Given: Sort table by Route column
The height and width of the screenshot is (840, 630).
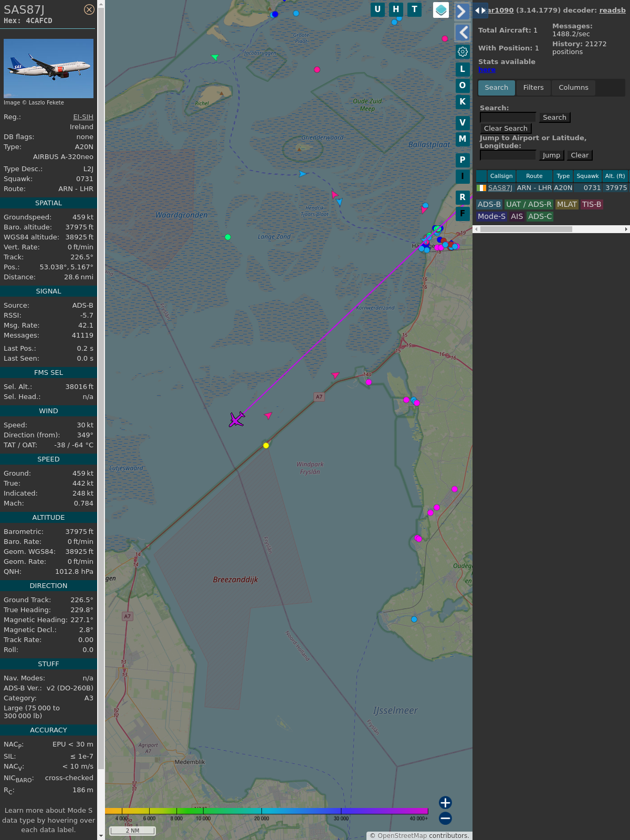Looking at the screenshot, I should coord(534,176).
